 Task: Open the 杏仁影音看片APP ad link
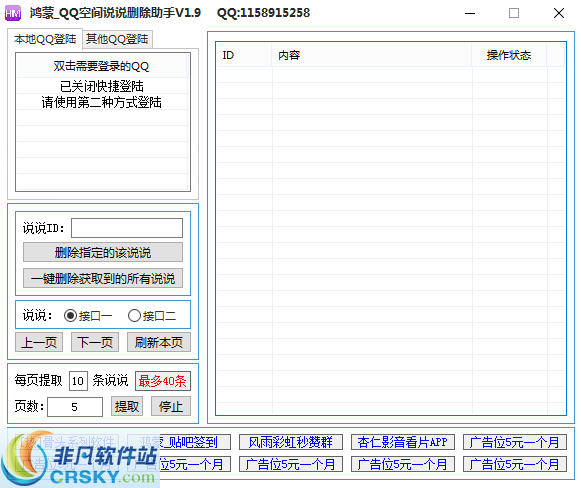coord(402,442)
